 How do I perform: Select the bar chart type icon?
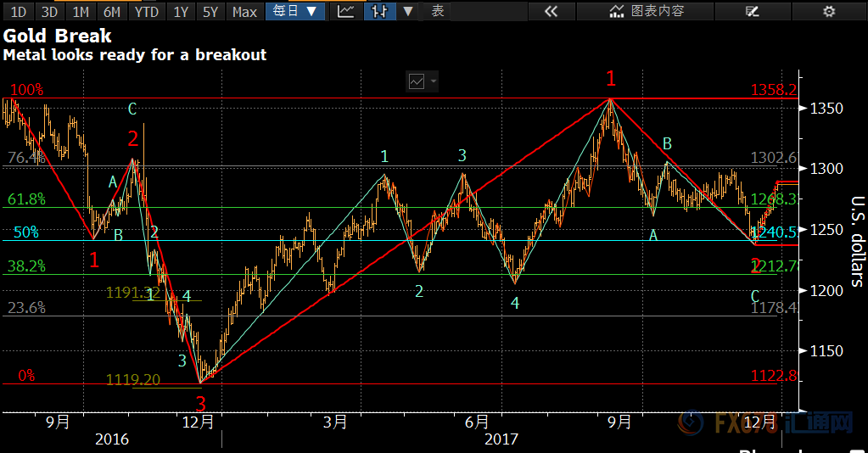coord(379,11)
